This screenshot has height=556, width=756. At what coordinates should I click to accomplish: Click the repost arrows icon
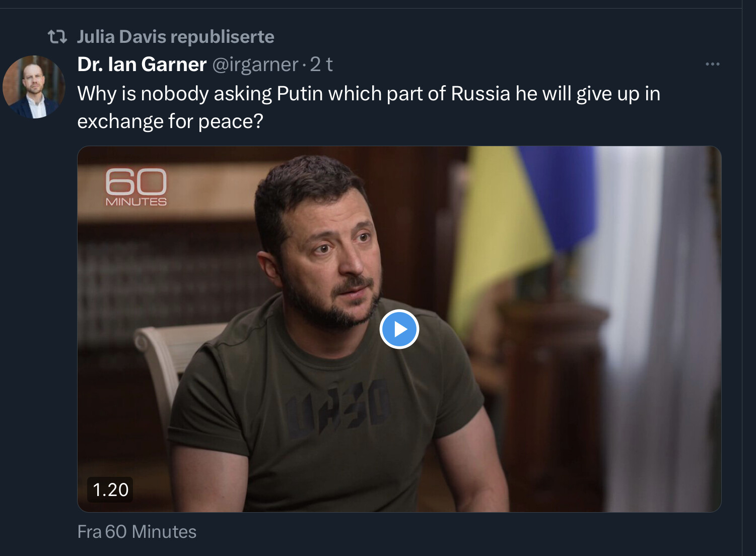point(57,37)
